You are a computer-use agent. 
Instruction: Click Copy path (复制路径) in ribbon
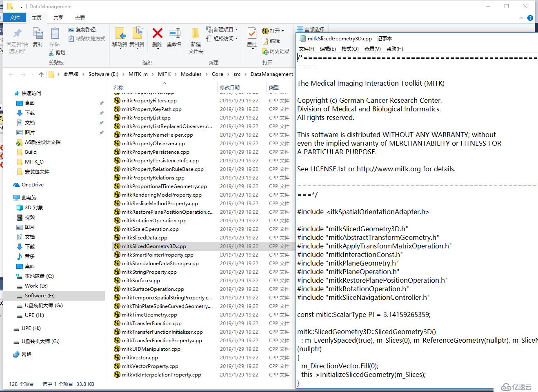tap(82, 30)
